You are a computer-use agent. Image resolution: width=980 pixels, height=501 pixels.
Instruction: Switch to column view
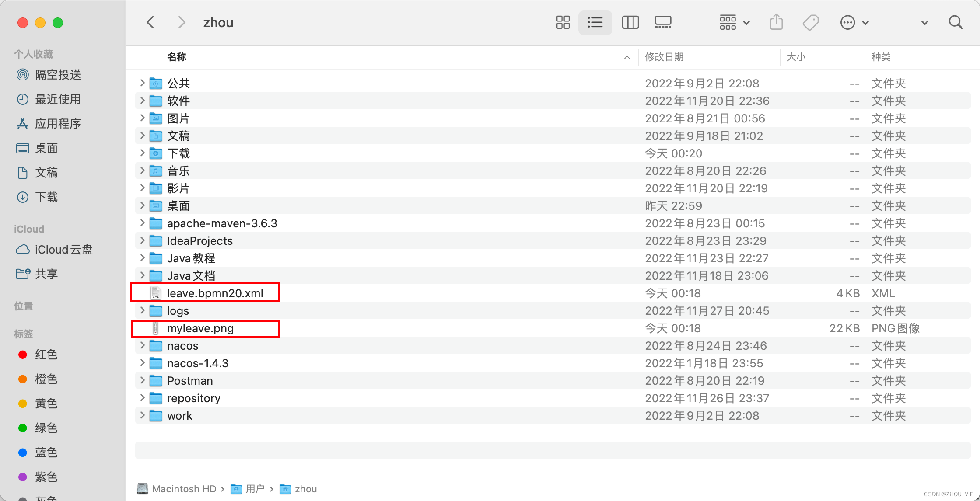[x=630, y=22]
